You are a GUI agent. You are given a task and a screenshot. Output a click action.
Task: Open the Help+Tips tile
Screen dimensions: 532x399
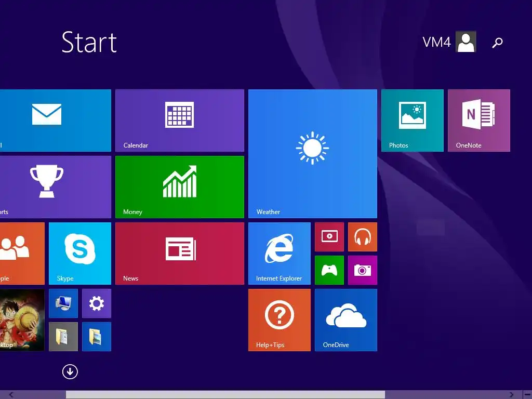279,320
